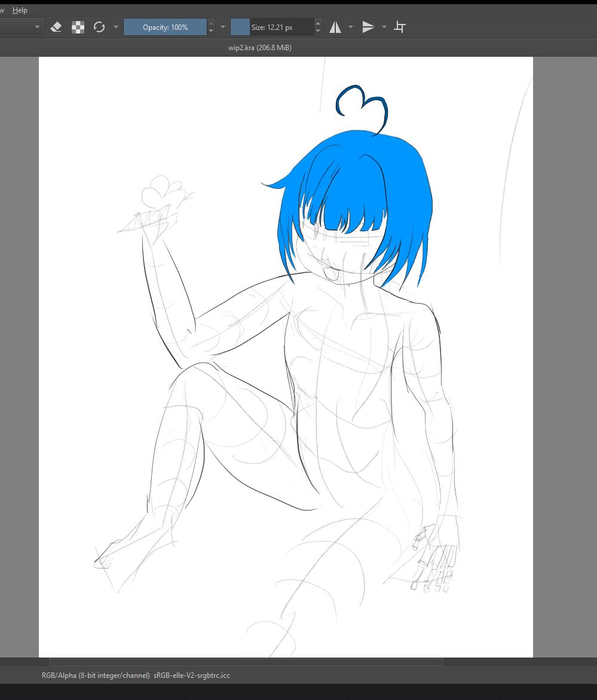This screenshot has height=700, width=597.
Task: Toggle preserve alpha checkerboard icon
Action: 78,27
